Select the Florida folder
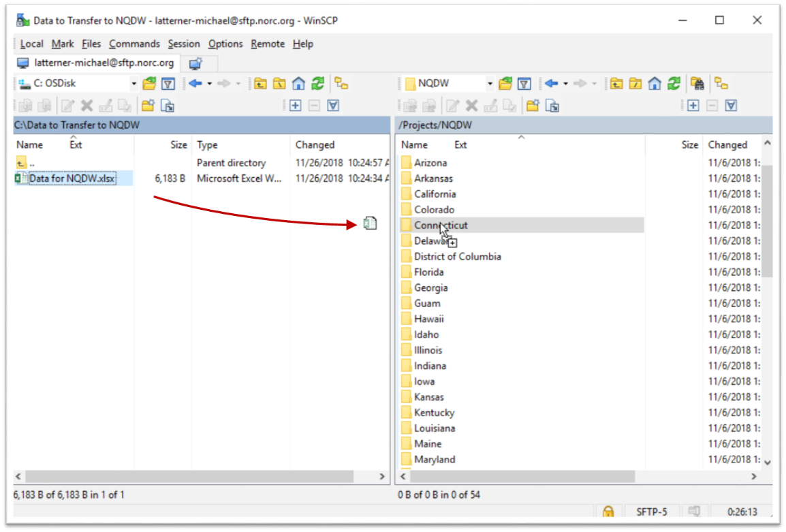The width and height of the screenshot is (786, 532). tap(428, 272)
